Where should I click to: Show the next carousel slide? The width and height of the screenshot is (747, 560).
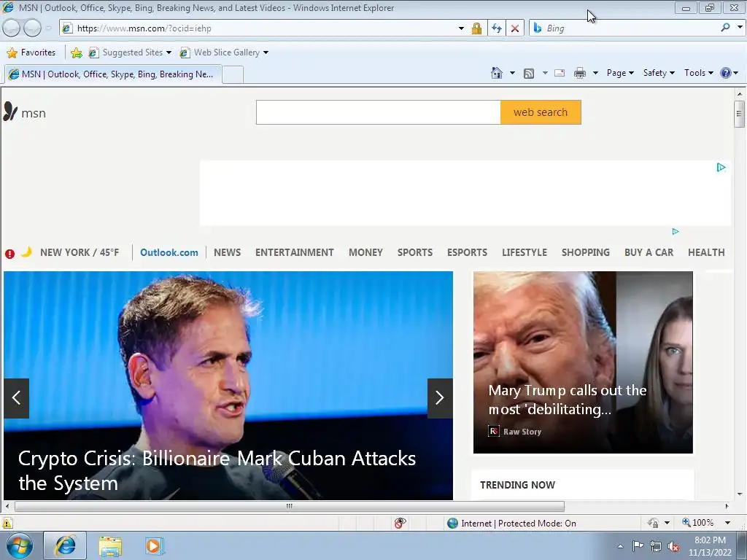(x=440, y=398)
